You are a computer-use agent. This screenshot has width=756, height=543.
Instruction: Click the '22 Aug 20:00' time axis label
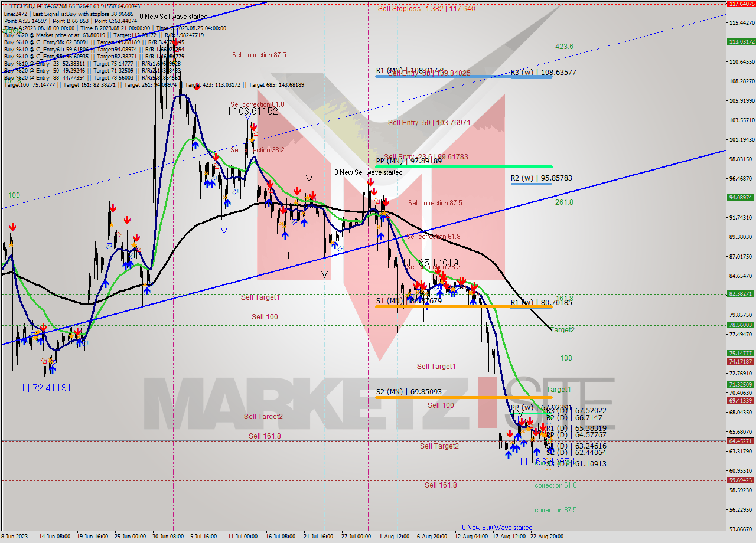[546, 537]
